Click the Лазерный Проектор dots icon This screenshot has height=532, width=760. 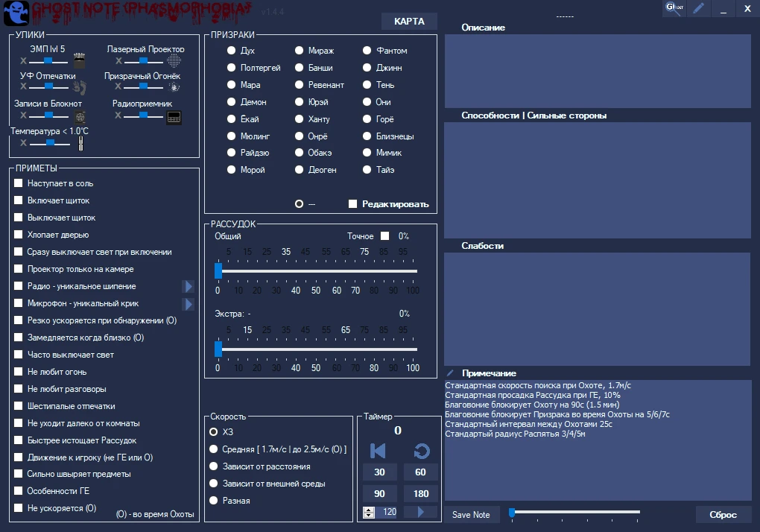(174, 60)
